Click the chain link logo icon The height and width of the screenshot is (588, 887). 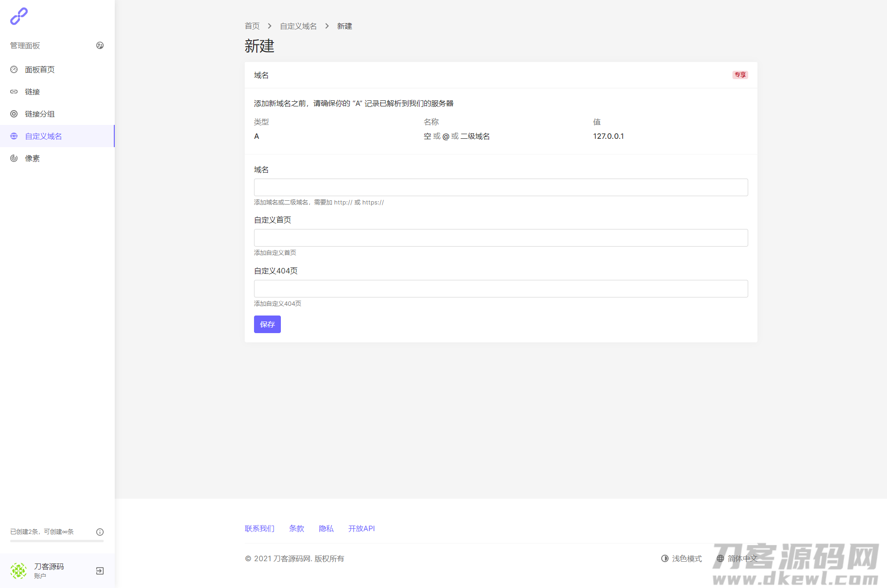(x=19, y=16)
